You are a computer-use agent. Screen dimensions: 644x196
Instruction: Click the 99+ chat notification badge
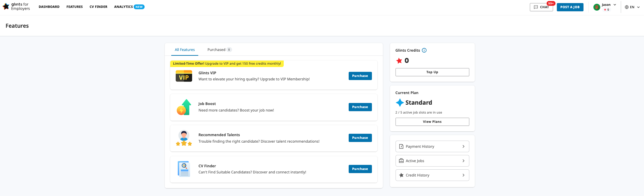pos(551,3)
